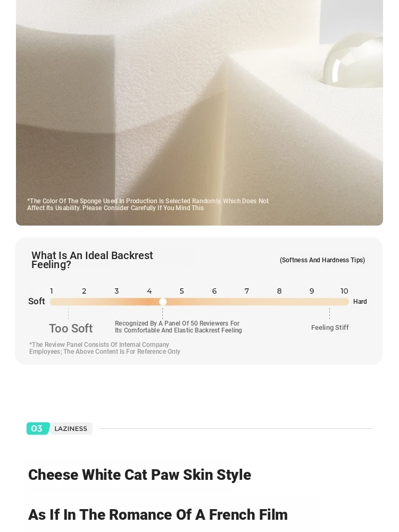Click the green 03 section badge
This screenshot has height=532, width=399.
[x=38, y=428]
